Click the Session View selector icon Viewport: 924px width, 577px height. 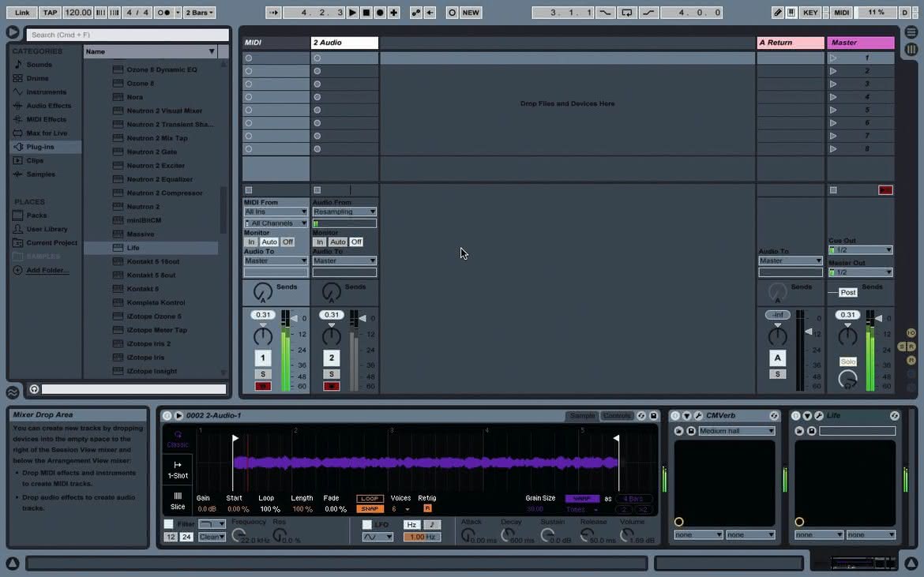(911, 50)
